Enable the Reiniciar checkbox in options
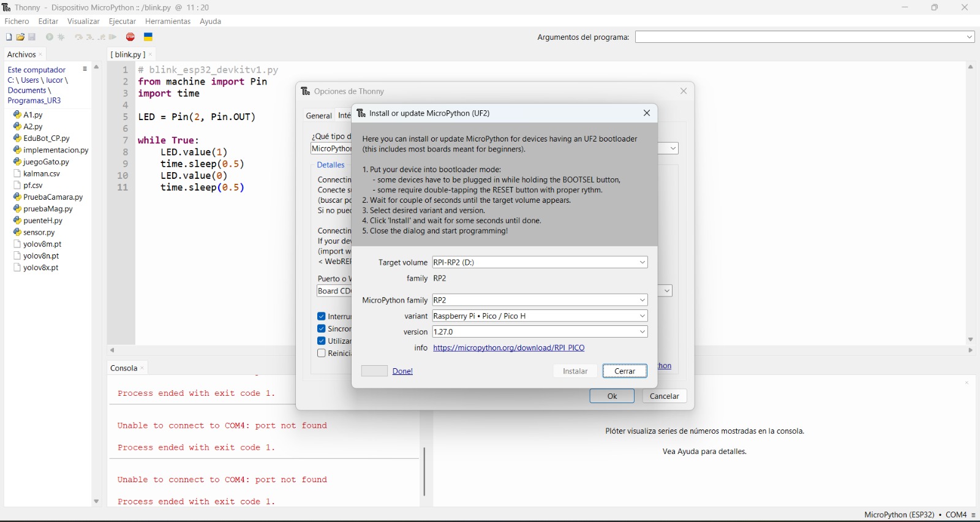The width and height of the screenshot is (980, 522). (x=321, y=354)
